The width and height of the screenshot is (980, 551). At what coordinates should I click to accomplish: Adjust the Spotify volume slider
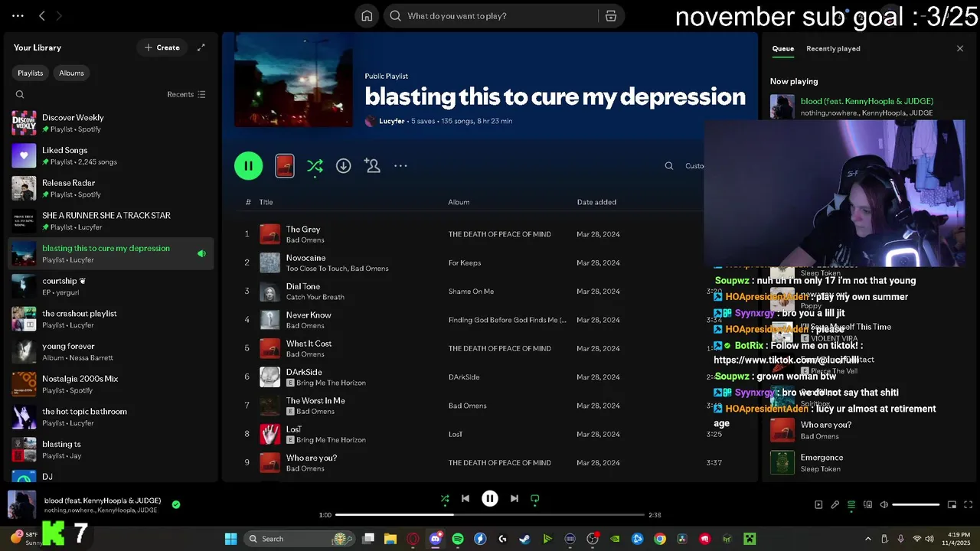(x=916, y=505)
